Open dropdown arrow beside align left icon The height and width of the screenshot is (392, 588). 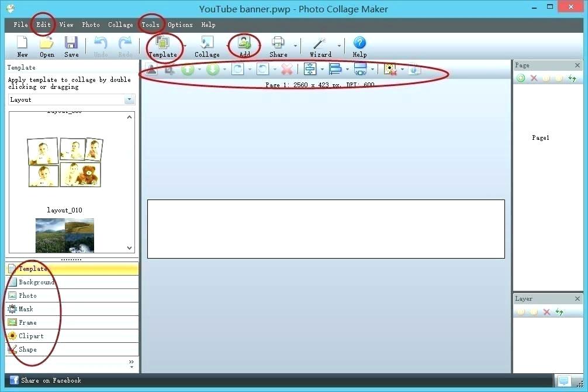[347, 70]
